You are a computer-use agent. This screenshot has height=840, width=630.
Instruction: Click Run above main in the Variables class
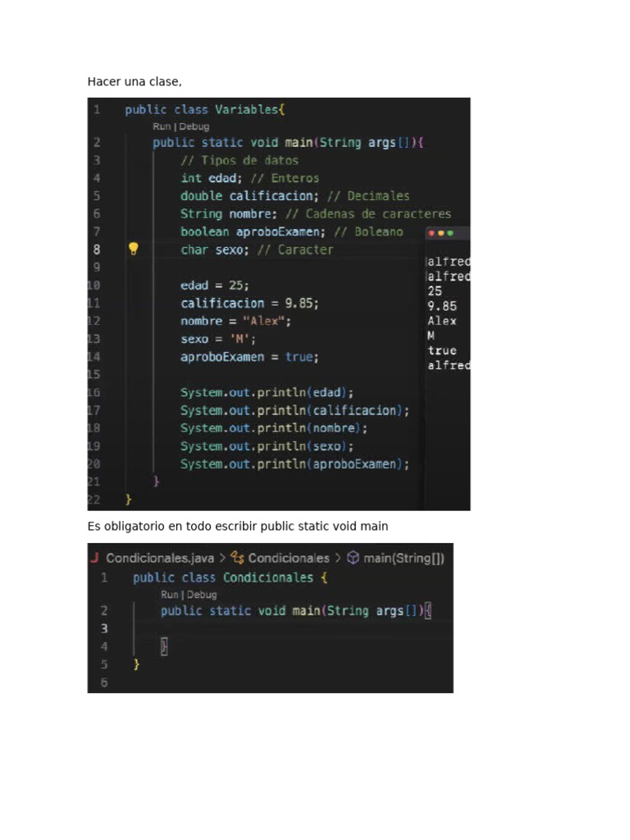coord(162,126)
